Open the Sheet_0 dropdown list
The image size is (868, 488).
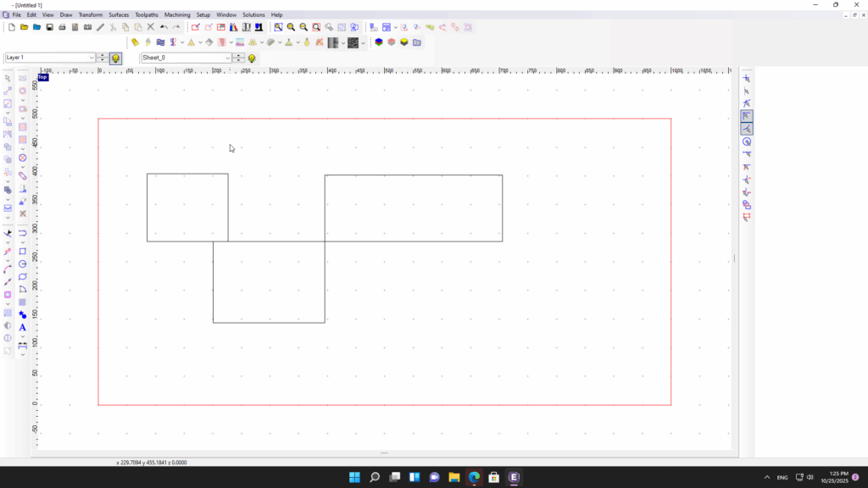(x=227, y=58)
